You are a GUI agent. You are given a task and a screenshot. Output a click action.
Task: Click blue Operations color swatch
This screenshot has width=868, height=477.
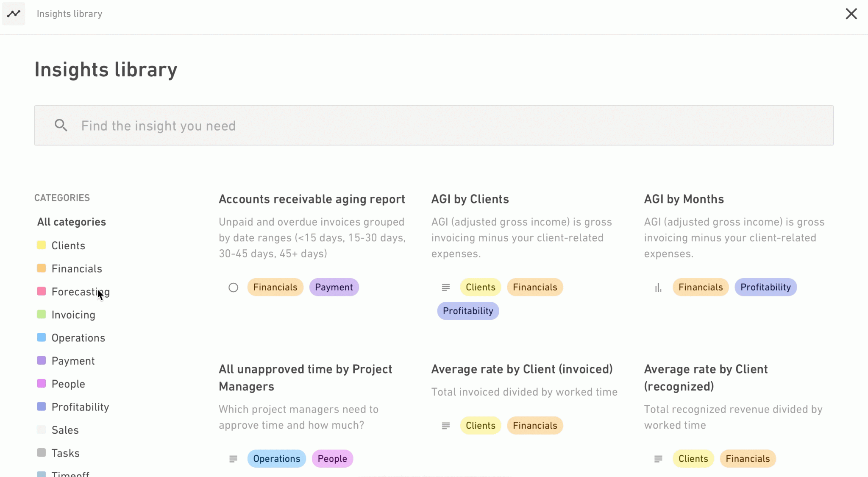(x=42, y=337)
